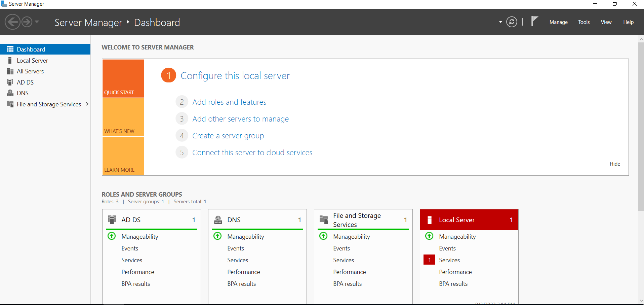
Task: Click Add roles and features link
Action: [x=229, y=102]
